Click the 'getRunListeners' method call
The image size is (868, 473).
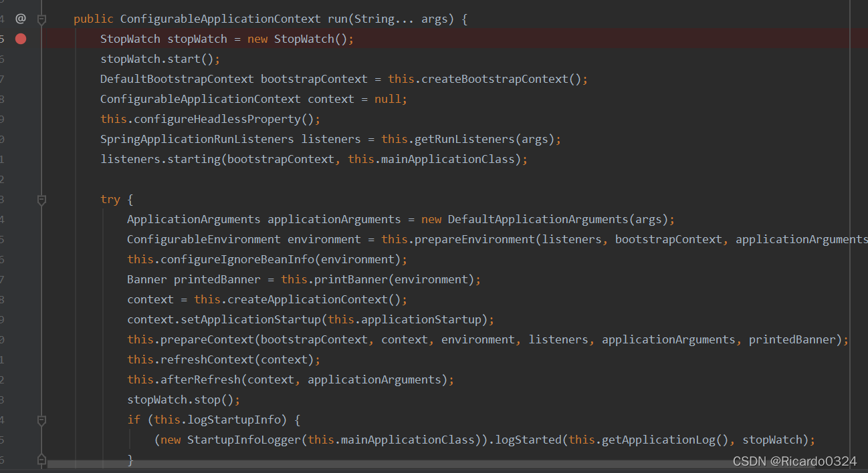[x=465, y=139]
